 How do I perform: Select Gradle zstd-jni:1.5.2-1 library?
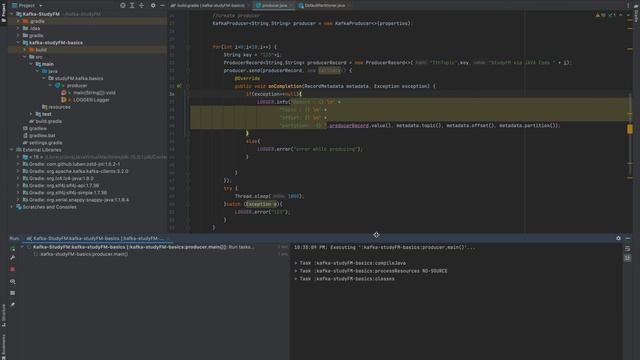coord(71,164)
